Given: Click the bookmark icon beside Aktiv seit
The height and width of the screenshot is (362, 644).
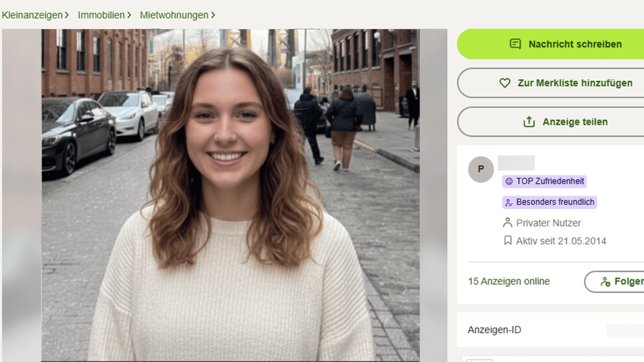Looking at the screenshot, I should coord(508,241).
